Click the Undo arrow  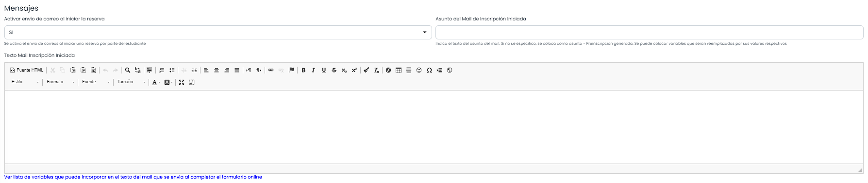point(105,70)
